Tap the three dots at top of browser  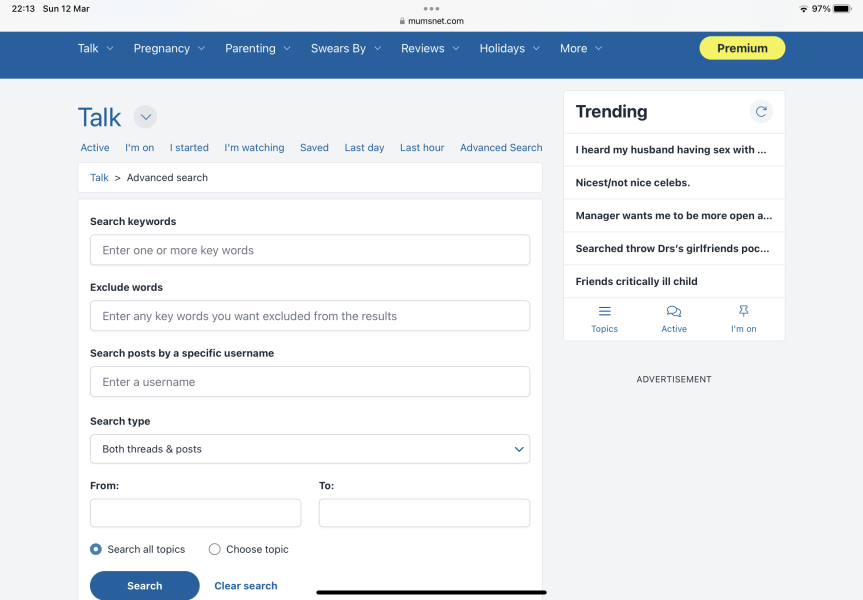[431, 8]
